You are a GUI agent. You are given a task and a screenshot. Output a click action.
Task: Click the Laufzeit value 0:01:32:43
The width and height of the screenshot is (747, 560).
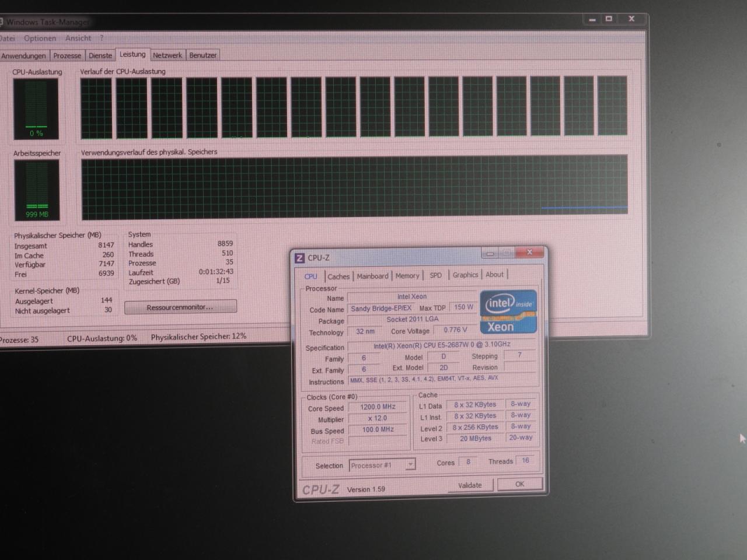(216, 272)
